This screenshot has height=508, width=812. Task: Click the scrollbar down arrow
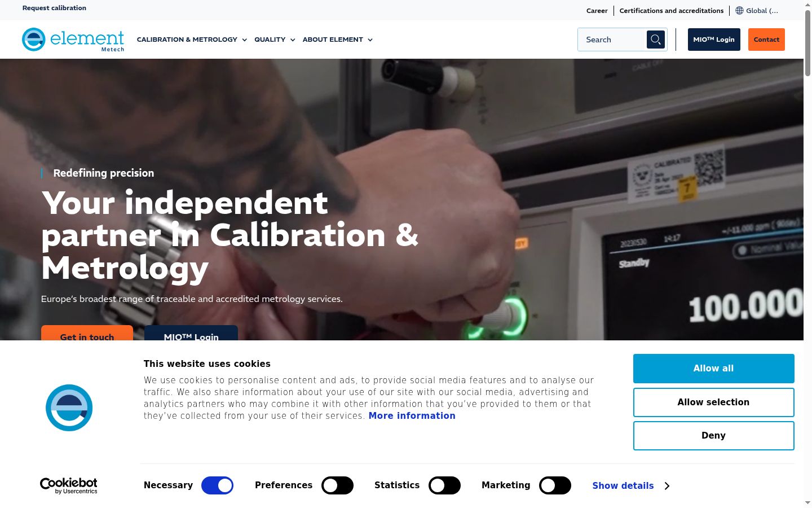point(807,502)
